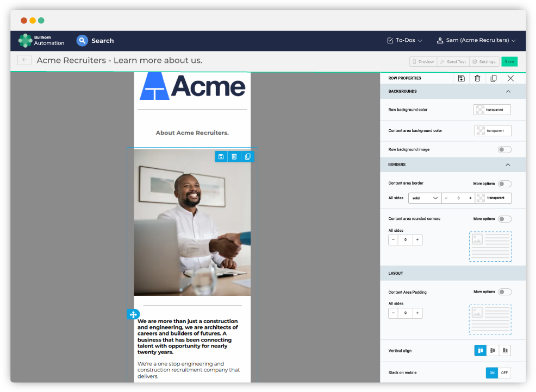Screen dimensions: 536x392
Task: Open the To-Dos dropdown menu
Action: [x=405, y=40]
